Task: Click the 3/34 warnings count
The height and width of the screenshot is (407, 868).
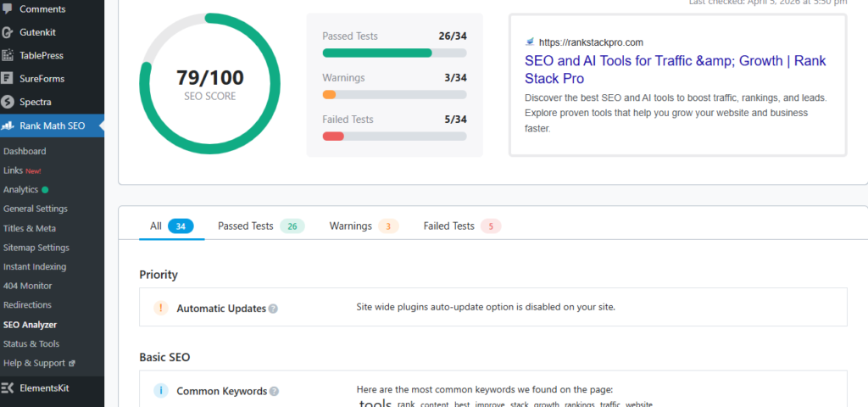Action: click(455, 78)
